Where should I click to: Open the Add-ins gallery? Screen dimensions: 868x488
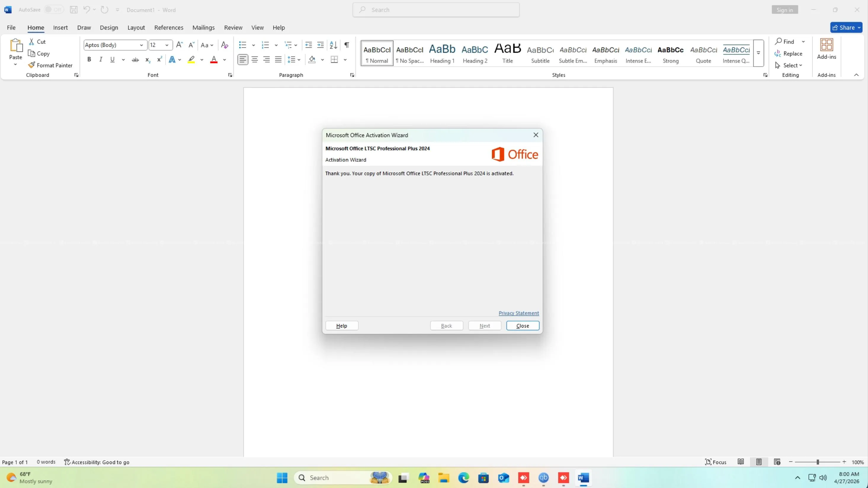pyautogui.click(x=827, y=49)
